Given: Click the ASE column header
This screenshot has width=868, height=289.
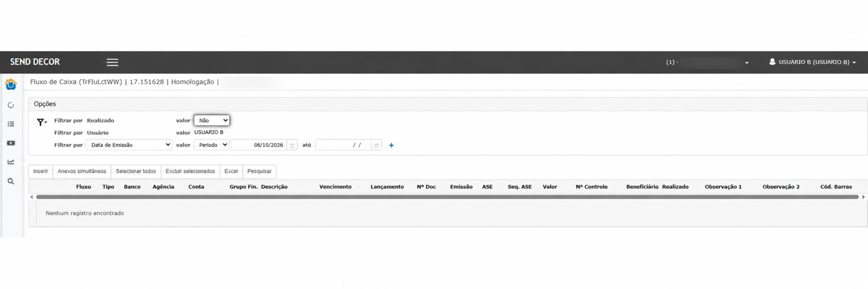Looking at the screenshot, I should (x=487, y=187).
